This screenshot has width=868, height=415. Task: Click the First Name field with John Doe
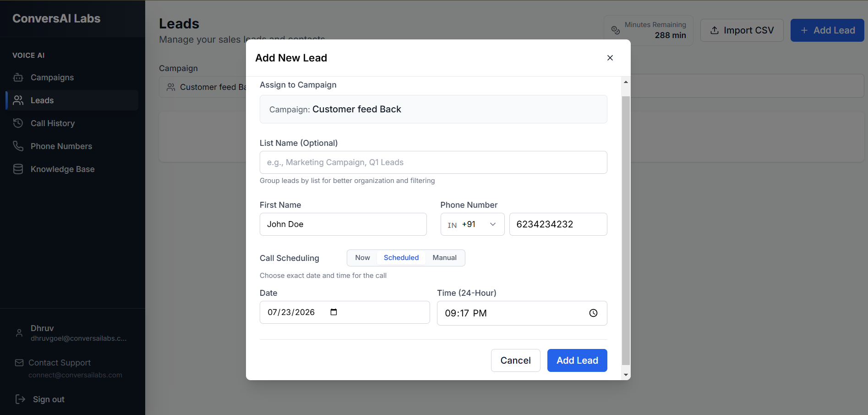point(343,224)
